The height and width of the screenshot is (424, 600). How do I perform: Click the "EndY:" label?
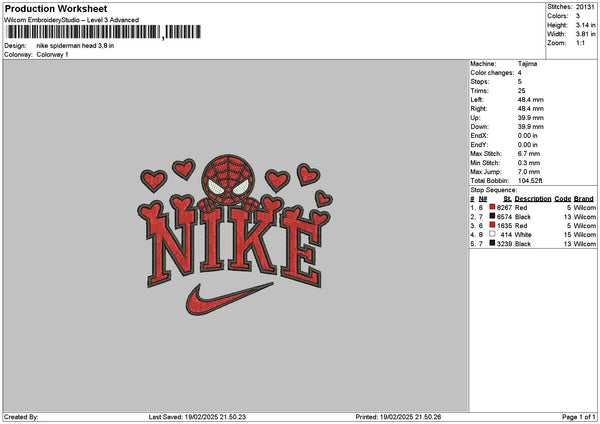tap(479, 145)
